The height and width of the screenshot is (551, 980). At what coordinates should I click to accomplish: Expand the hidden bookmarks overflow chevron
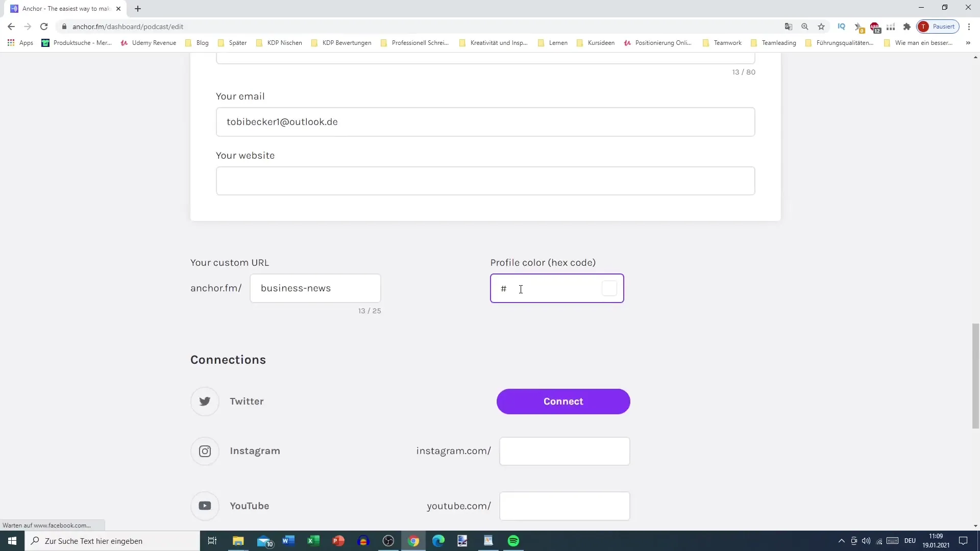[x=968, y=43]
